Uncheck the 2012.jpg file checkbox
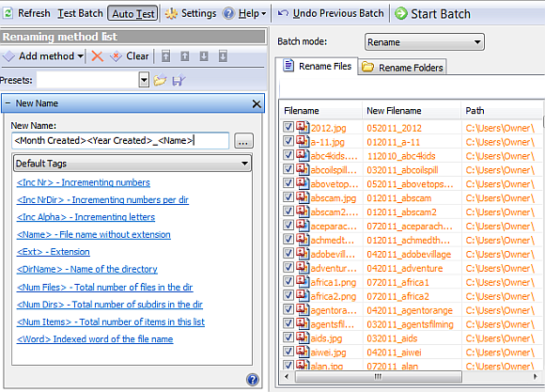This screenshot has height=392, width=545. (288, 127)
